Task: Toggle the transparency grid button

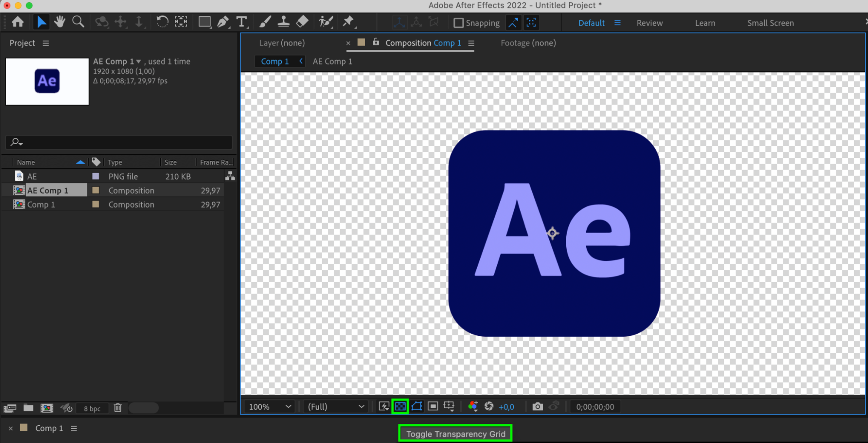Action: pyautogui.click(x=400, y=407)
